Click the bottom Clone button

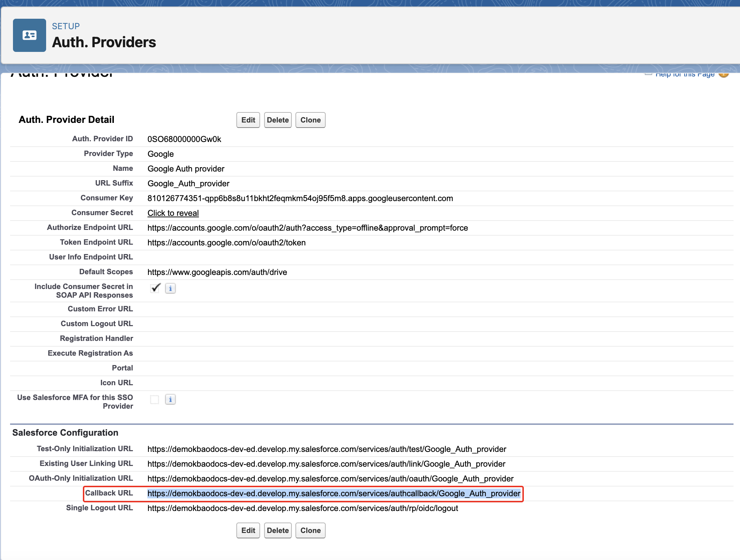click(x=310, y=530)
